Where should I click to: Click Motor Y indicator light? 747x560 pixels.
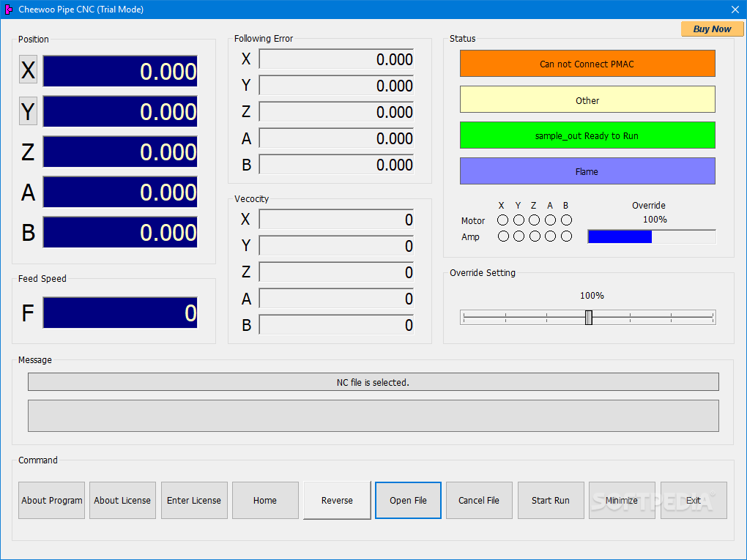[x=519, y=220]
